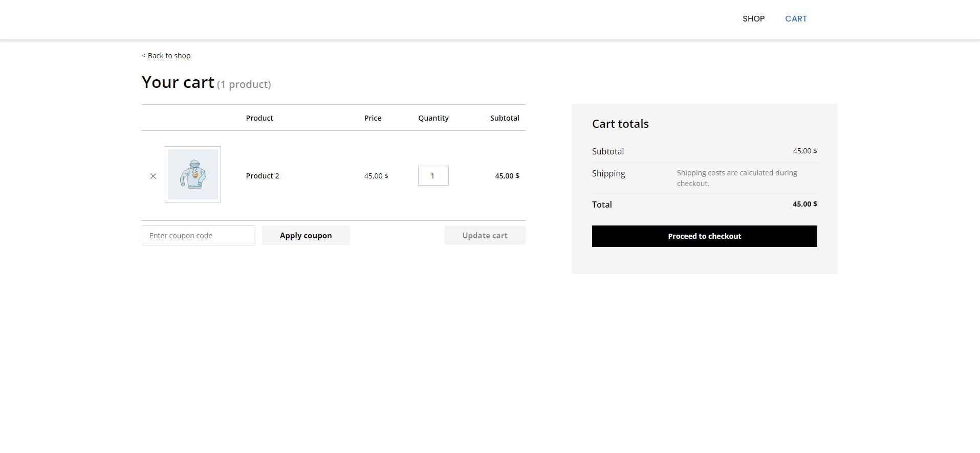Click the Subtotal column header in table
This screenshot has width=980, height=453.
click(x=504, y=118)
